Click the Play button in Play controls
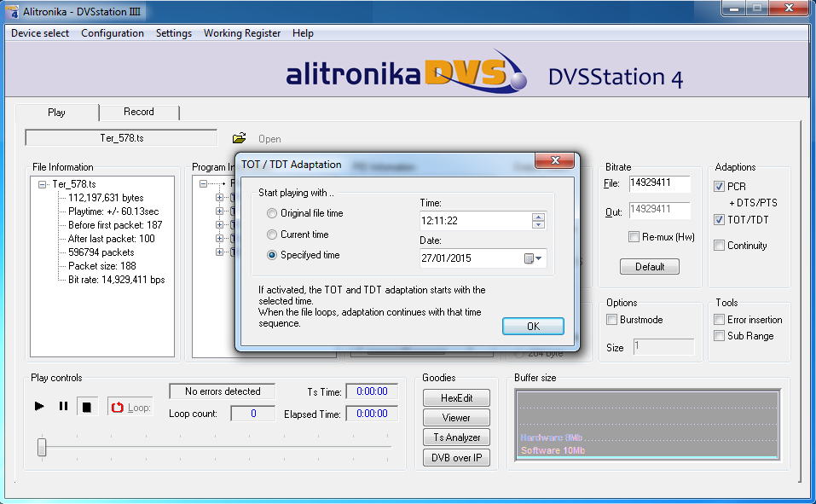The height and width of the screenshot is (504, 816). (39, 407)
